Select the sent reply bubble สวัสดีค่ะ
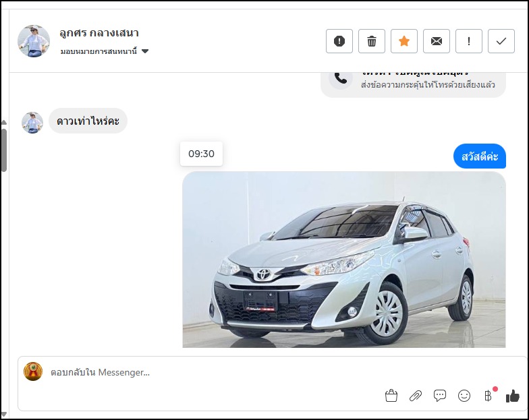529x420 pixels. coord(479,156)
